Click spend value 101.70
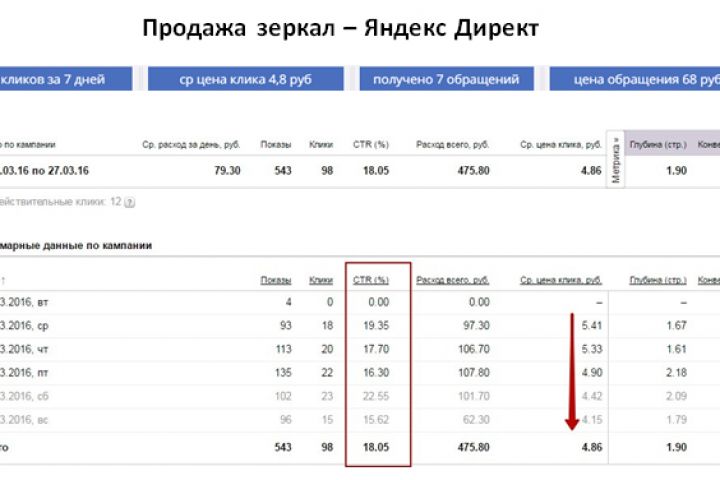This screenshot has height=480, width=720. click(474, 396)
